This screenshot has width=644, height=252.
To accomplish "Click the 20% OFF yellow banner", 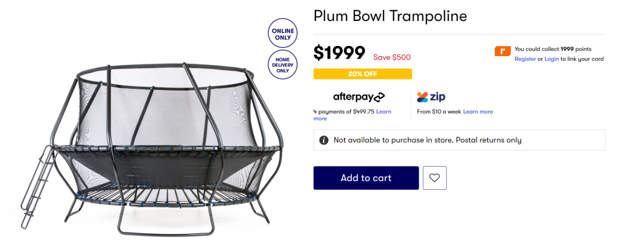I will click(363, 74).
